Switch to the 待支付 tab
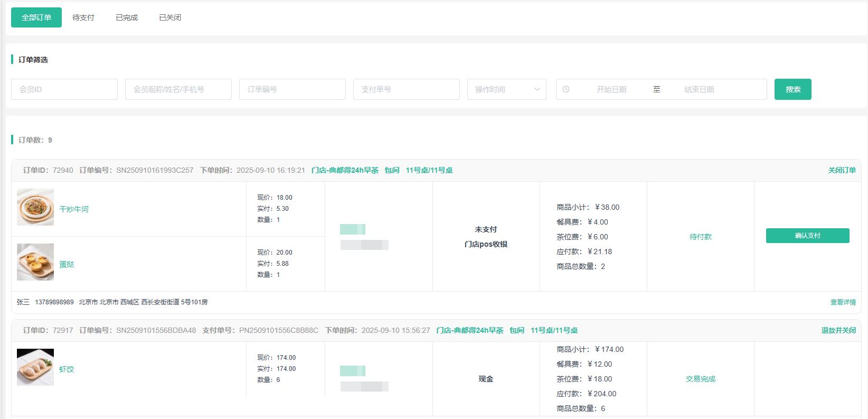 pyautogui.click(x=83, y=17)
